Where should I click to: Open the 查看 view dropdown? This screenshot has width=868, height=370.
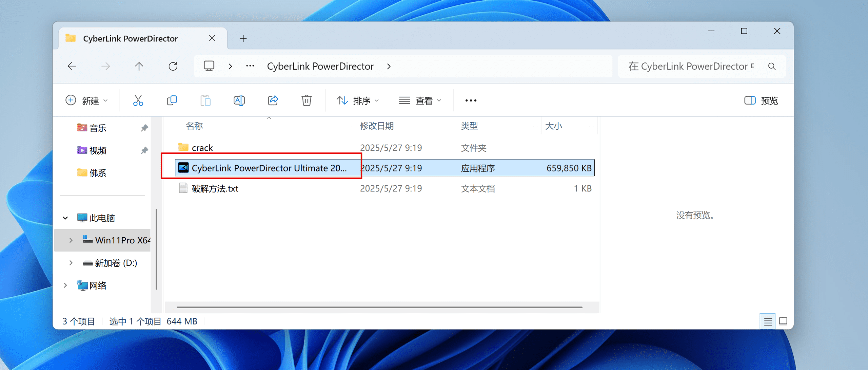[x=420, y=100]
